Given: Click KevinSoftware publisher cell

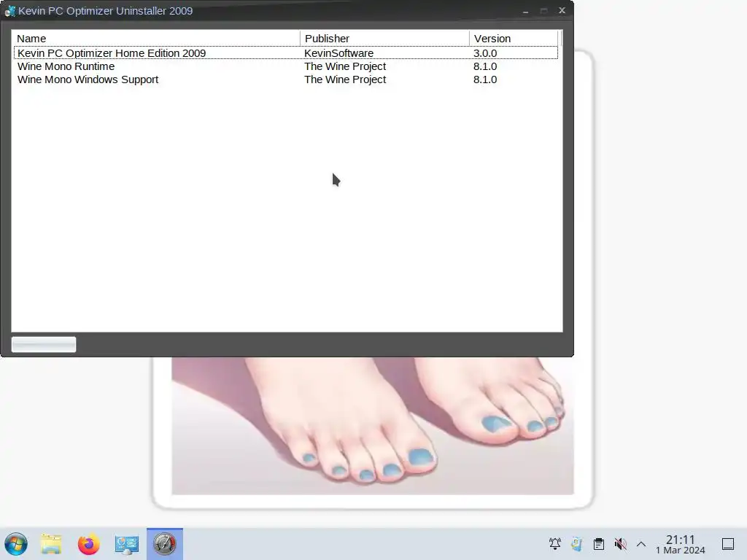Looking at the screenshot, I should point(338,52).
